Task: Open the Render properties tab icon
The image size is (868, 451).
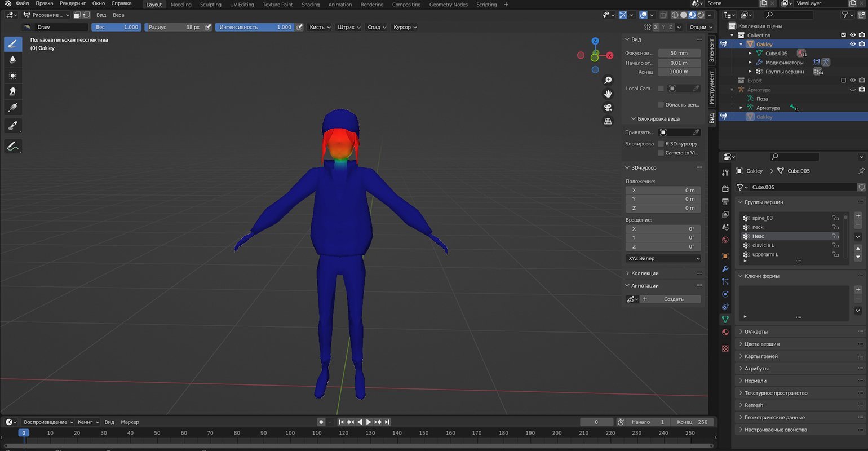Action: [x=725, y=188]
